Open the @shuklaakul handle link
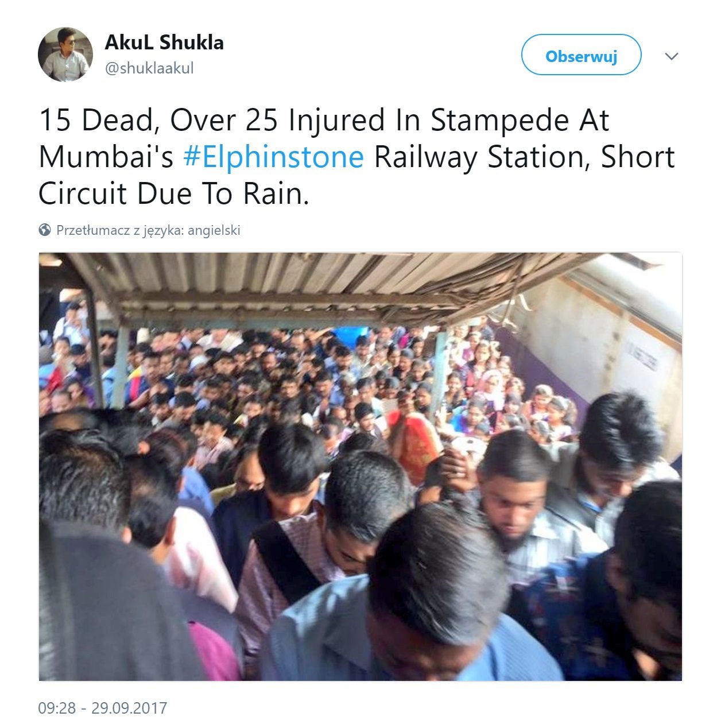 (149, 68)
